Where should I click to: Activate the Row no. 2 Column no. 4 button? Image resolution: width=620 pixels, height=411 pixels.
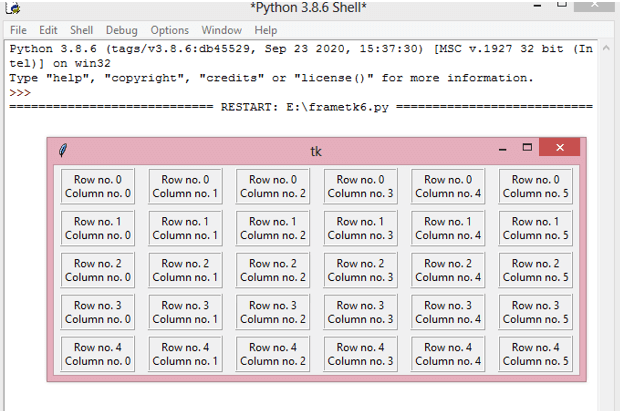pos(448,270)
